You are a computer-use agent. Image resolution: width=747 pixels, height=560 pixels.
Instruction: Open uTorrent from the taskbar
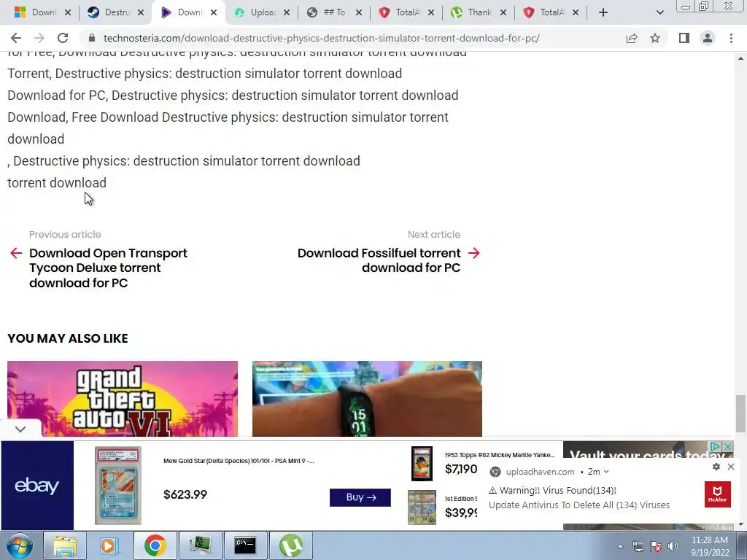pos(290,545)
